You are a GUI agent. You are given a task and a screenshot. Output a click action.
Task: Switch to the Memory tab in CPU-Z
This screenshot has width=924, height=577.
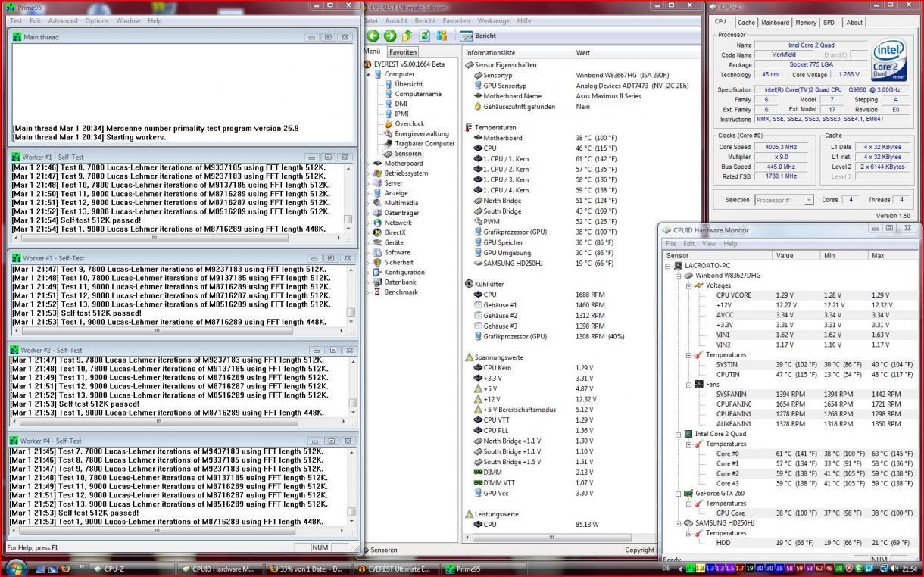click(x=806, y=23)
